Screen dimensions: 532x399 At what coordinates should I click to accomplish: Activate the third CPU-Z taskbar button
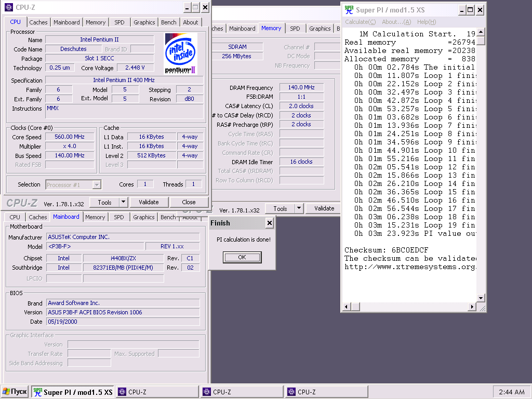coord(327,392)
